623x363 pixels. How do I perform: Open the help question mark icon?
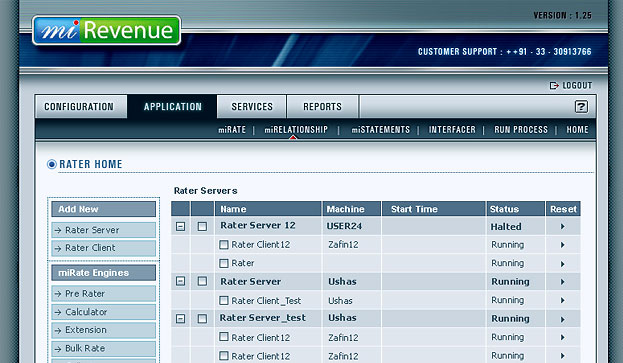(581, 106)
